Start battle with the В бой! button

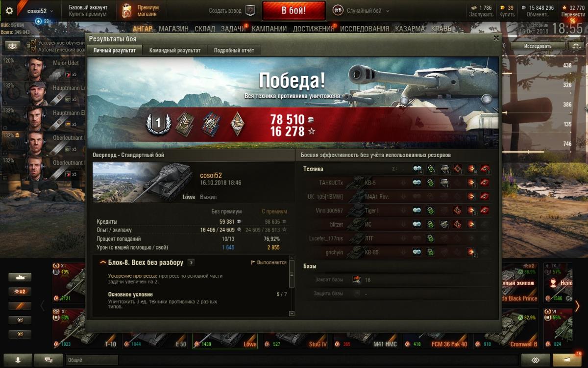(x=294, y=10)
